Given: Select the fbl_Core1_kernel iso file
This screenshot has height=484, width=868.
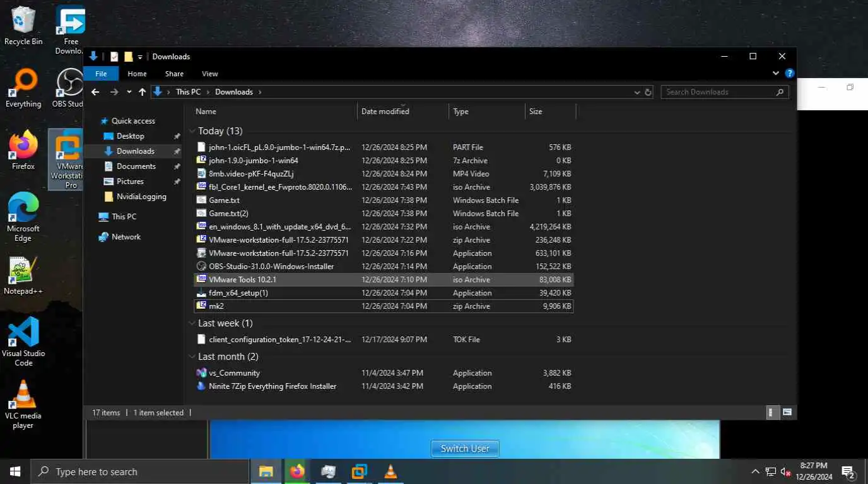Looking at the screenshot, I should pos(384,187).
